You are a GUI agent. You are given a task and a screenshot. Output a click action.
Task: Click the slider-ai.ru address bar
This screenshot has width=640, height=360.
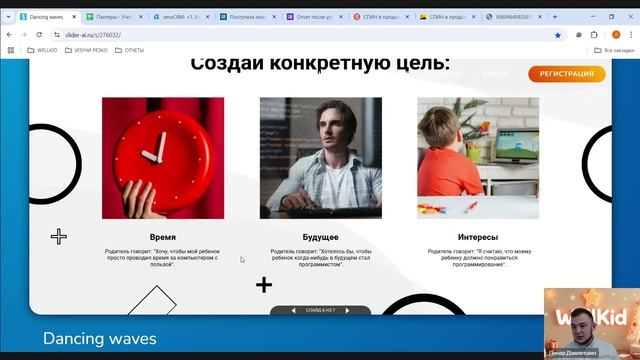point(308,35)
